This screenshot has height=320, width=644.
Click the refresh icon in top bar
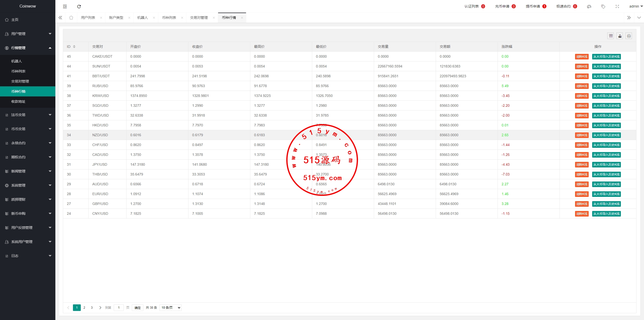pos(79,6)
